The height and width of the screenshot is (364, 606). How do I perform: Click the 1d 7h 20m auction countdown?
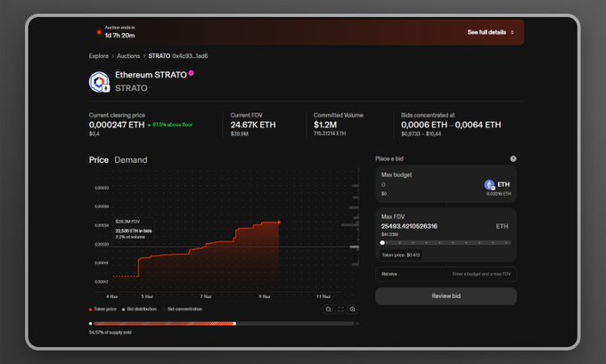119,35
